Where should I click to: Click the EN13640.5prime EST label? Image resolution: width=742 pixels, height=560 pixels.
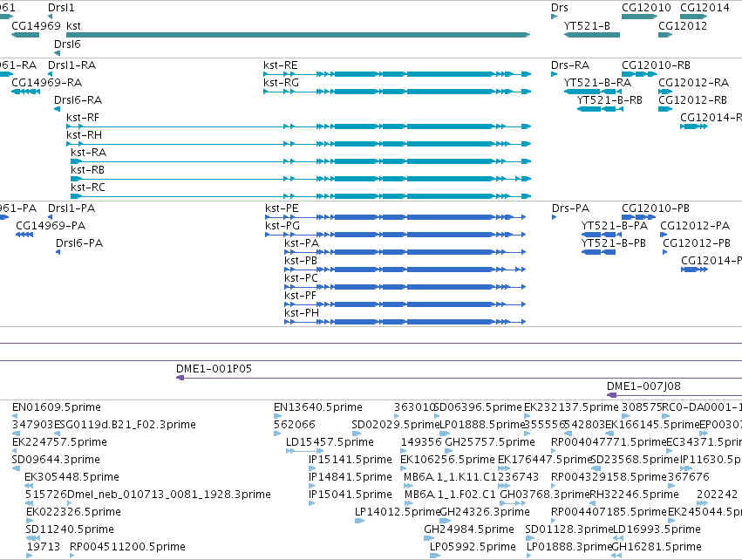click(318, 407)
